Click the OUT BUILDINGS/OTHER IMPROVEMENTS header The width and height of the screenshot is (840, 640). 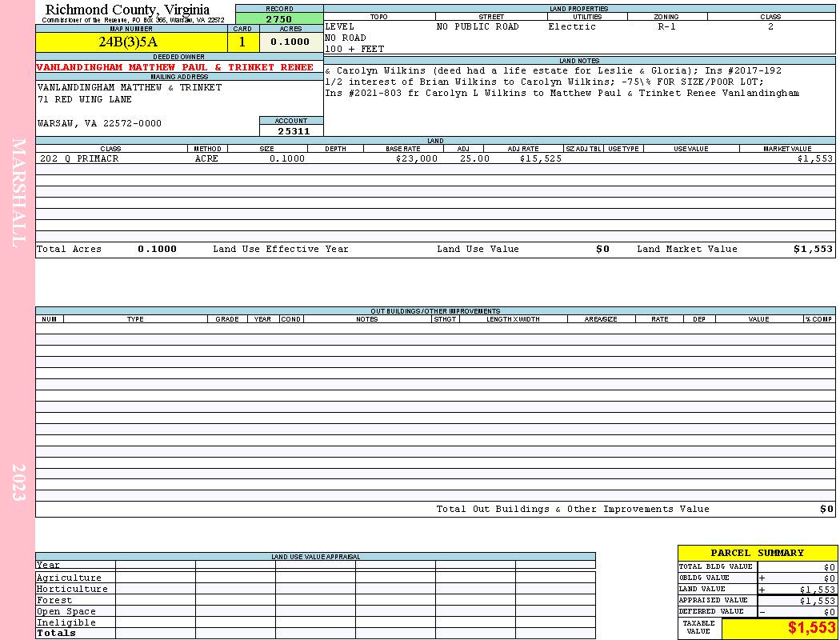435,310
